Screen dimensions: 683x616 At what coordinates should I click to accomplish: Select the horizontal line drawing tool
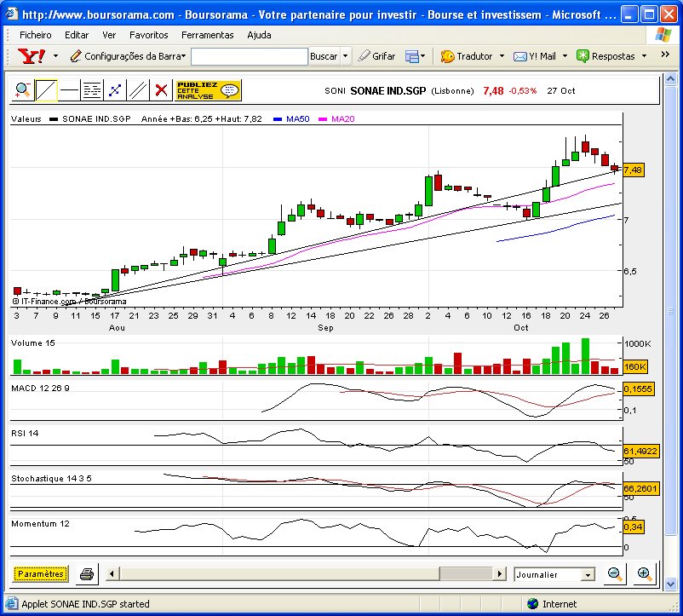(x=69, y=90)
